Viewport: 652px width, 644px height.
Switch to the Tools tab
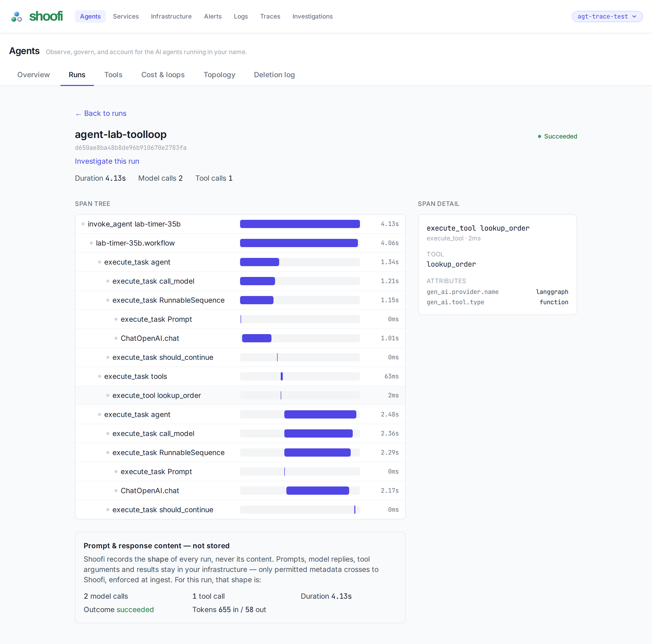coord(113,75)
